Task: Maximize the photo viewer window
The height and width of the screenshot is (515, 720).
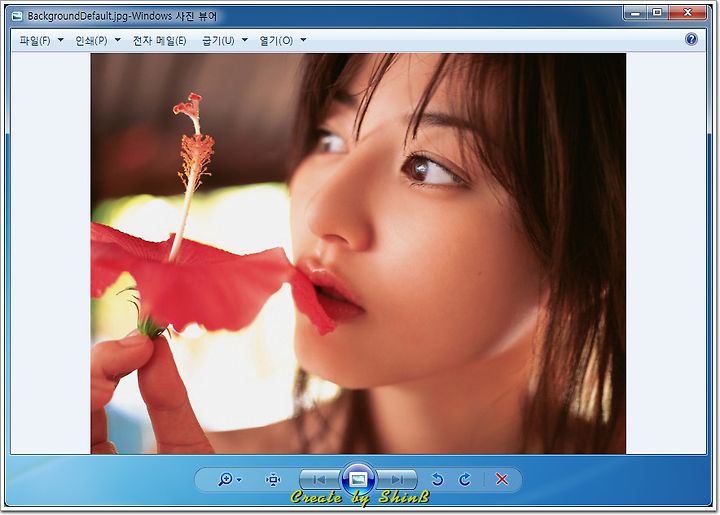Action: click(658, 13)
